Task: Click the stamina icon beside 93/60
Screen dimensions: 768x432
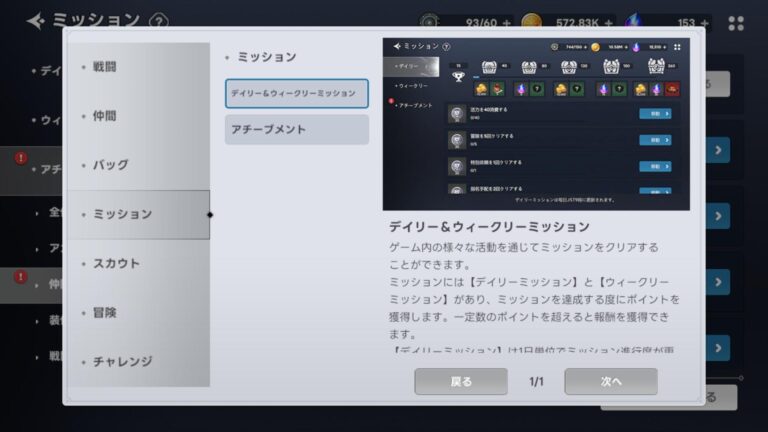Action: [x=430, y=22]
